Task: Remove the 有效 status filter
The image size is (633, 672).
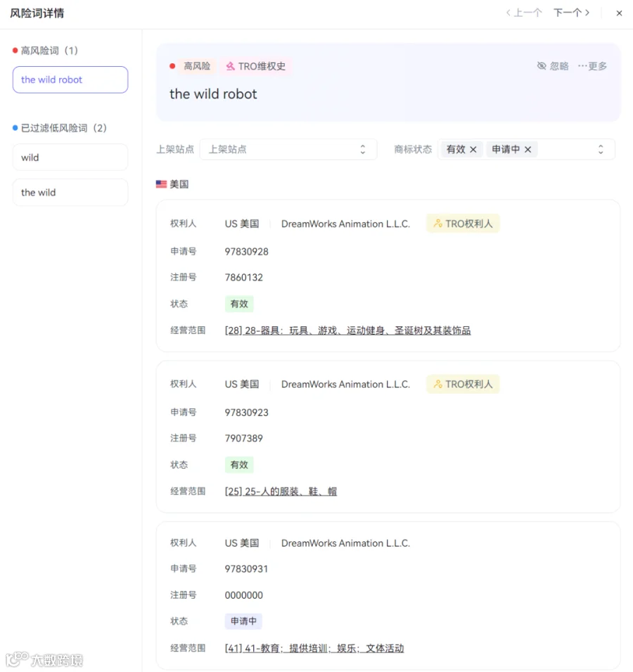Action: pyautogui.click(x=473, y=149)
